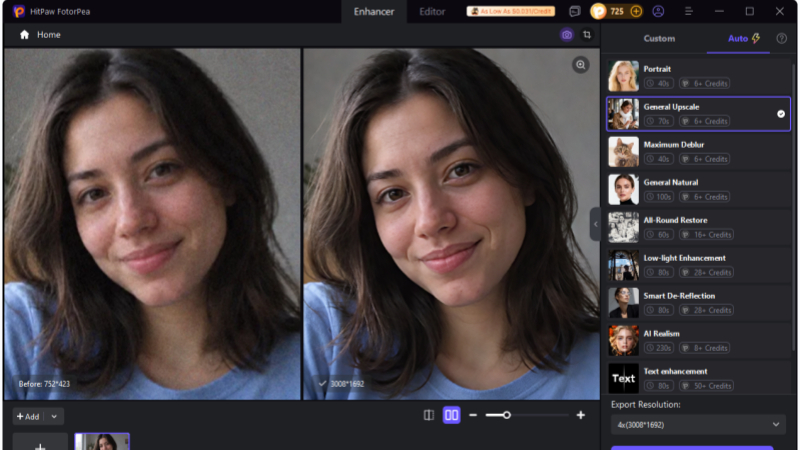Image resolution: width=800 pixels, height=450 pixels.
Task: Select the portrait photo thumbnail in the filmstrip
Action: pyautogui.click(x=102, y=442)
